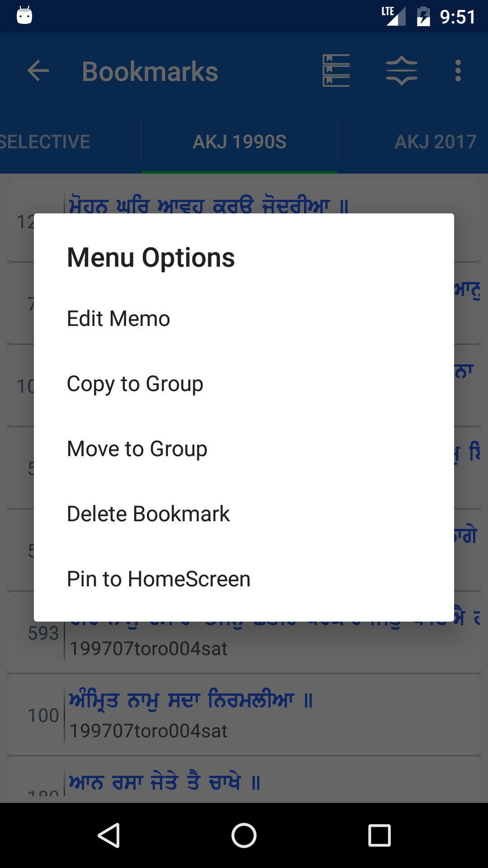Choose Copy to Group option
The image size is (488, 868).
click(135, 384)
